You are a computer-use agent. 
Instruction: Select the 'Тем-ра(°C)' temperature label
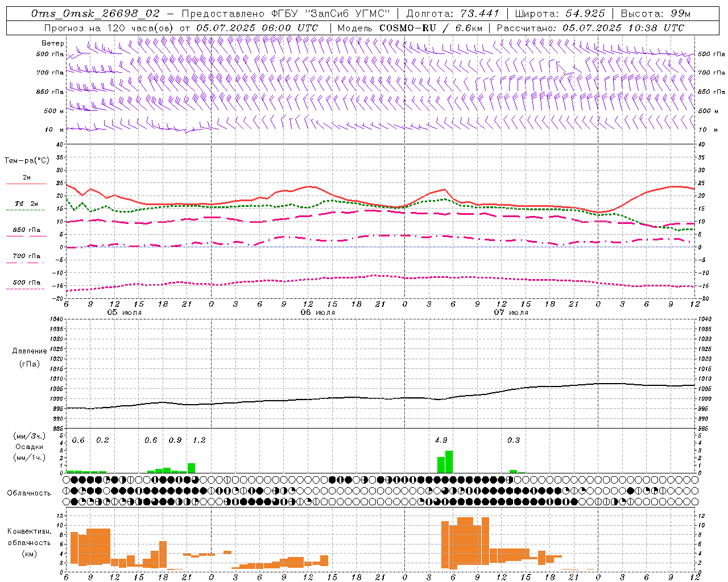(x=27, y=161)
